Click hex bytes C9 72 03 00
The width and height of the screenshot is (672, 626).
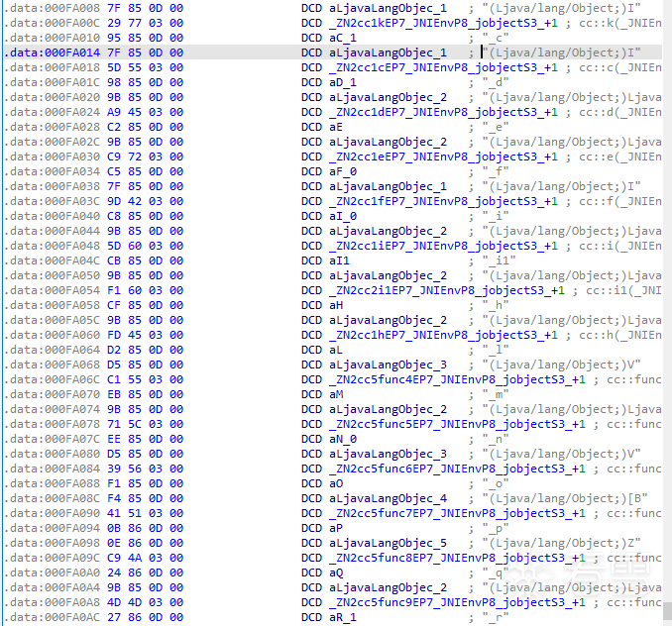(146, 156)
